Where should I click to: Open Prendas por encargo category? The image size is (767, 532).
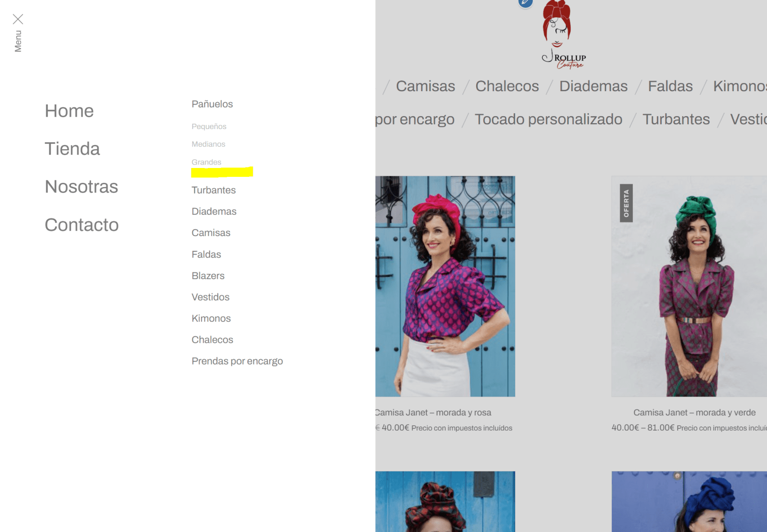pos(237,361)
